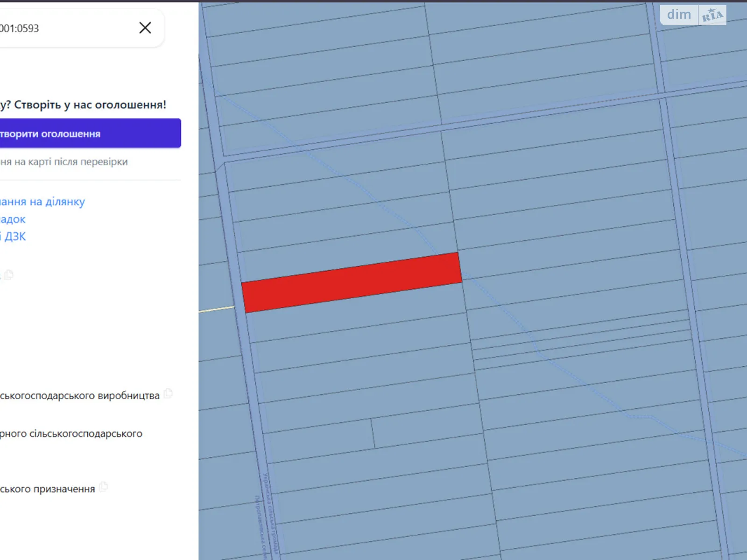Copy the 'виробництва' text via copy icon
This screenshot has height=560, width=747.
(x=168, y=394)
